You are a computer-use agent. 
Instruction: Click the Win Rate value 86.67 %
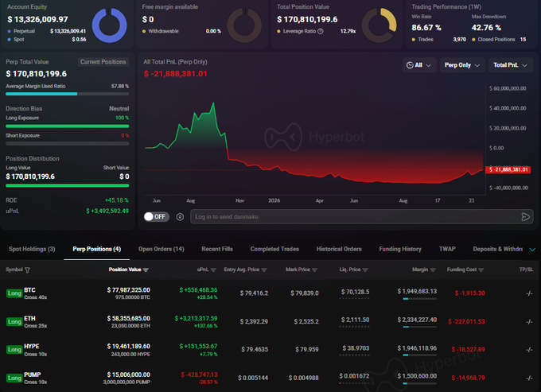click(x=426, y=28)
